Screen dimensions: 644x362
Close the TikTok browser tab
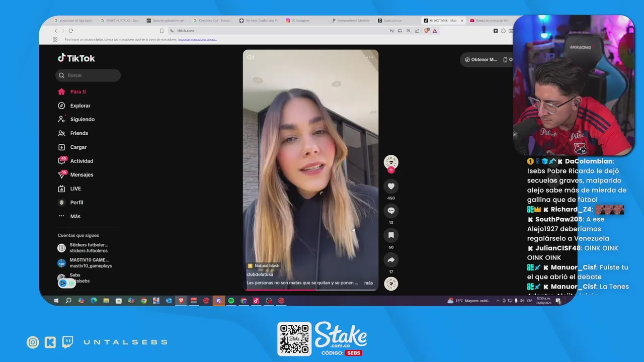[x=461, y=21]
